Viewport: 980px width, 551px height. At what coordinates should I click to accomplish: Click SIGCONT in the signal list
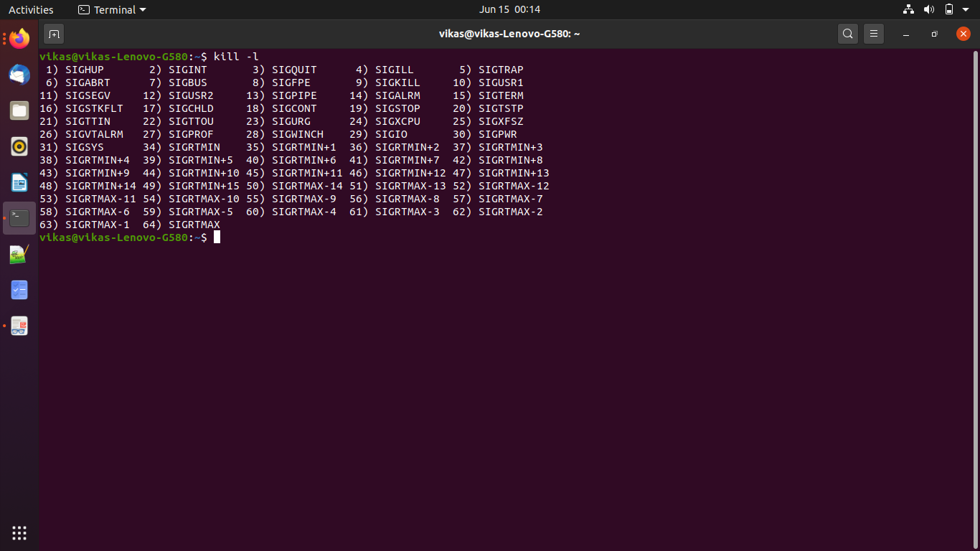(x=294, y=108)
